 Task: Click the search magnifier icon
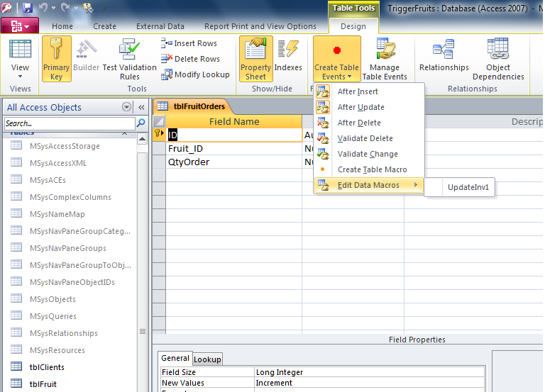point(141,123)
